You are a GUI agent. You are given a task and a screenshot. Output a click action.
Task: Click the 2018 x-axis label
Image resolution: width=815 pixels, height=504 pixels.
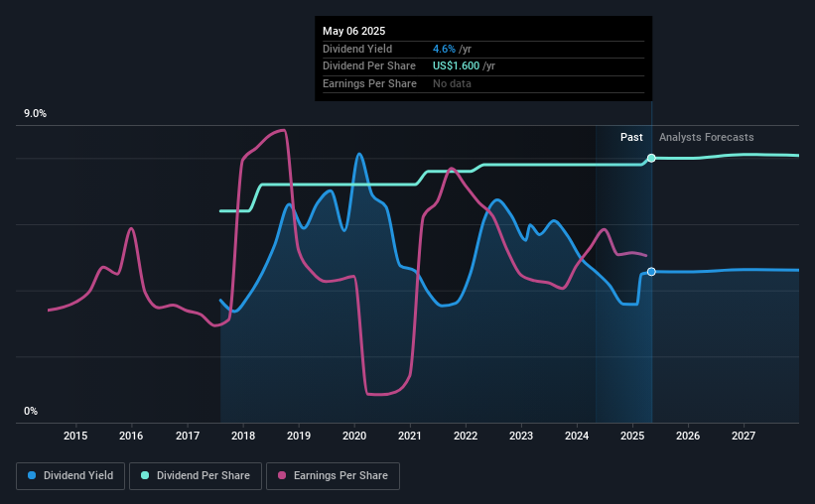[x=243, y=436]
